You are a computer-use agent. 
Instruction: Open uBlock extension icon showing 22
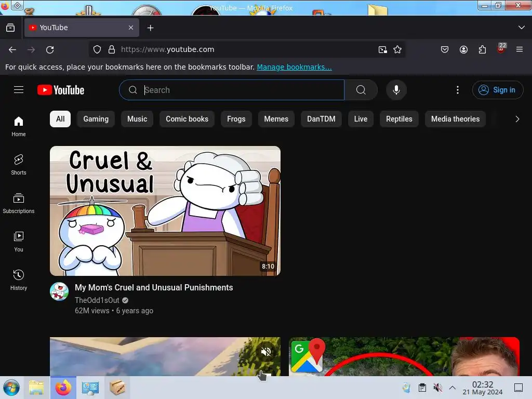[501, 48]
